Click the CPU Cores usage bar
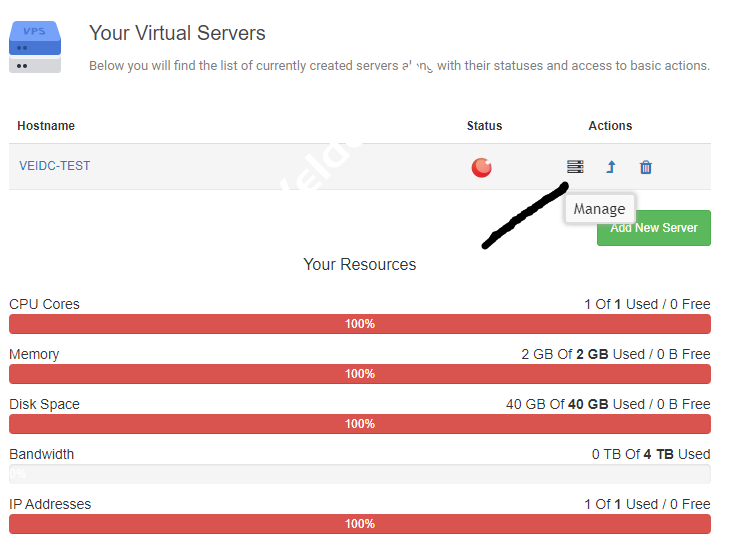Image resolution: width=733 pixels, height=557 pixels. tap(360, 324)
